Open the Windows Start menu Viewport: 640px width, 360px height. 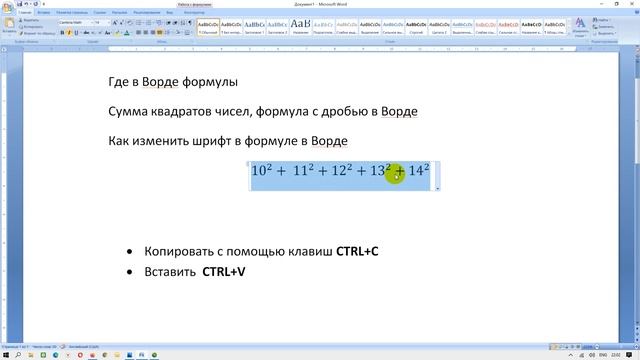[x=6, y=355]
